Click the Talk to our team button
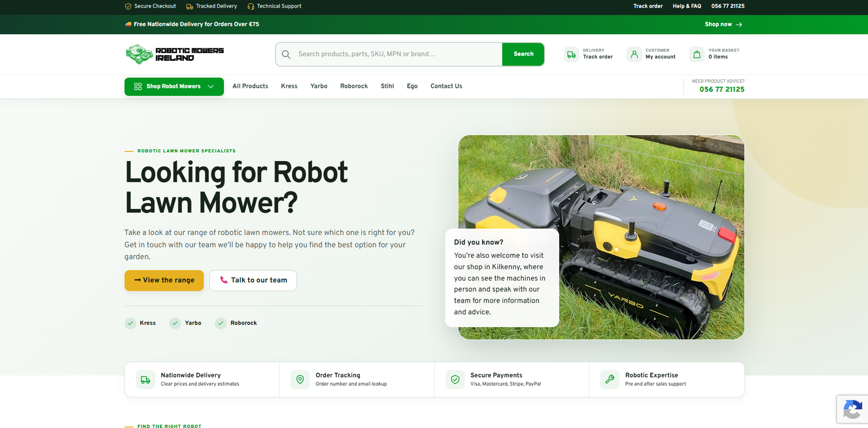Viewport: 868px width, 428px height. (253, 280)
